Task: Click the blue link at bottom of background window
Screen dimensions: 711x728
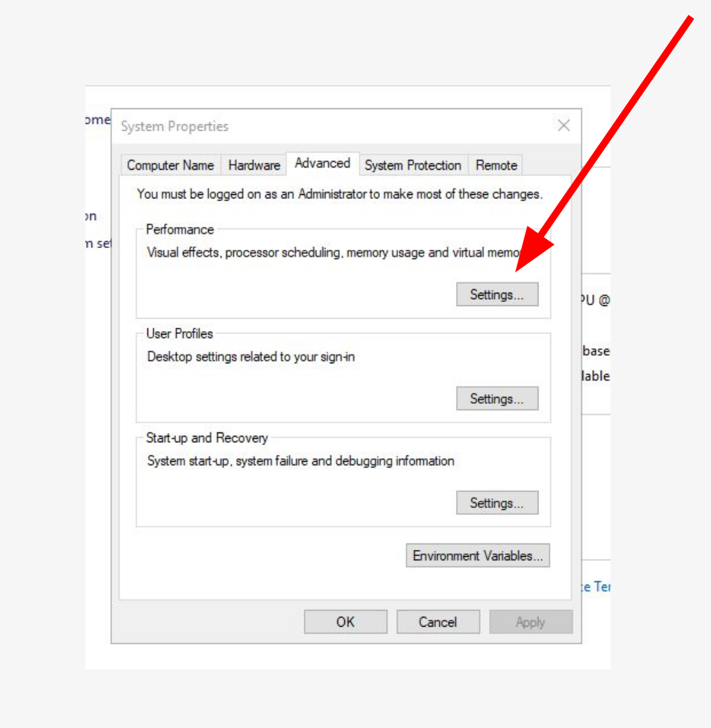Action: point(597,586)
